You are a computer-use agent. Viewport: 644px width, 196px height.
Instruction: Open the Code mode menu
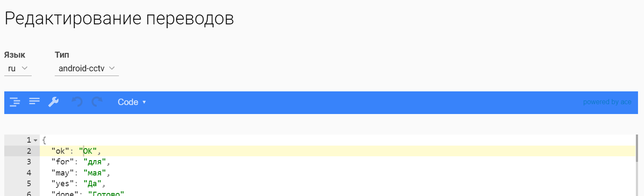[132, 102]
